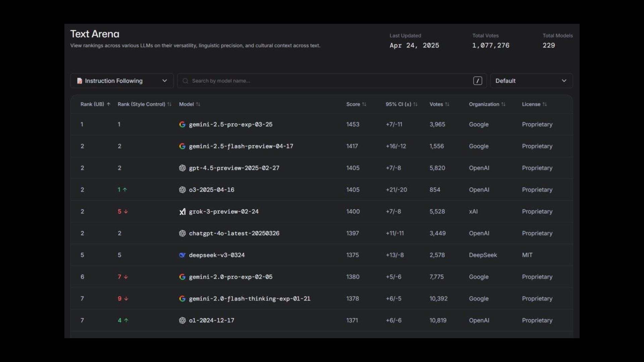Click votes value 10,819
The image size is (644, 362).
click(438, 320)
